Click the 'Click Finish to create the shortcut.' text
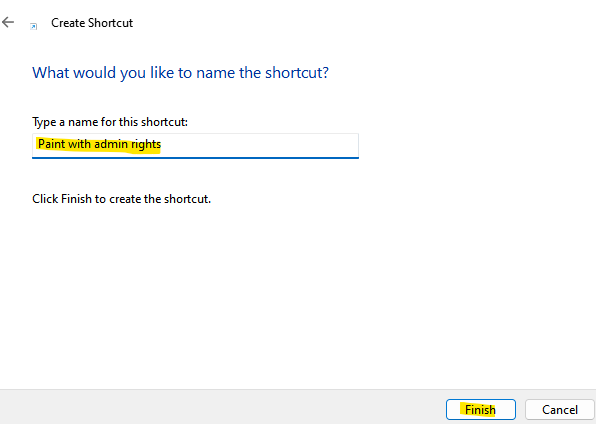Viewport: 596px width, 424px height. pos(121,199)
